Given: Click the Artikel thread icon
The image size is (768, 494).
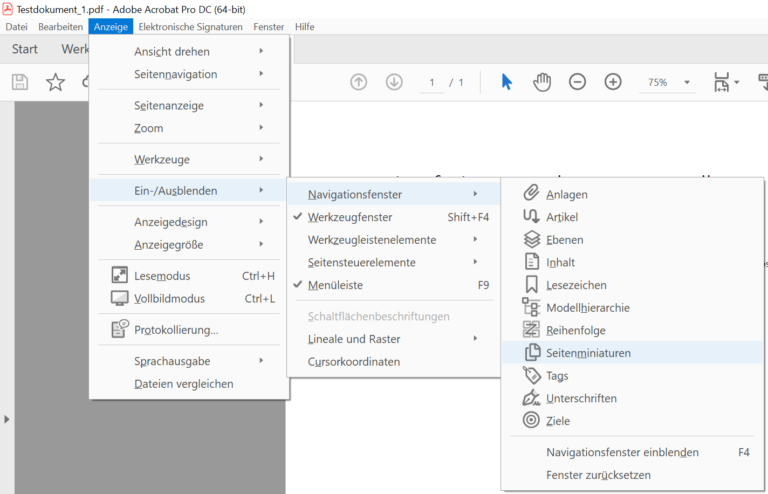Looking at the screenshot, I should point(531,216).
